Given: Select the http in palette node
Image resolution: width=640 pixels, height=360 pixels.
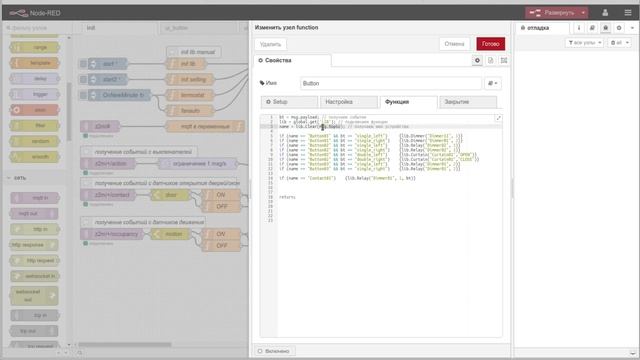Looking at the screenshot, I should (35, 229).
